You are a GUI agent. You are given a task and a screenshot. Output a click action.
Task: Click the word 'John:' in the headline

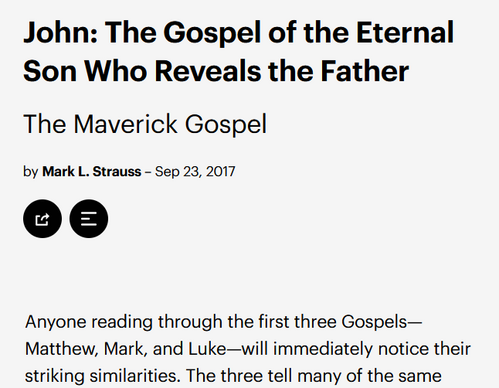(x=61, y=33)
